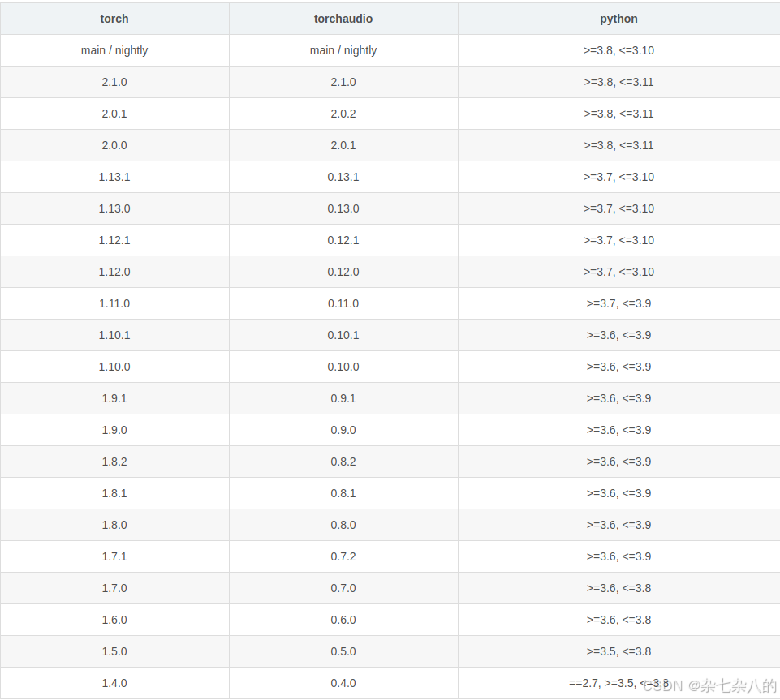Image resolution: width=780 pixels, height=700 pixels.
Task: Select torchaudio 0.11.0 cell
Action: coord(343,303)
